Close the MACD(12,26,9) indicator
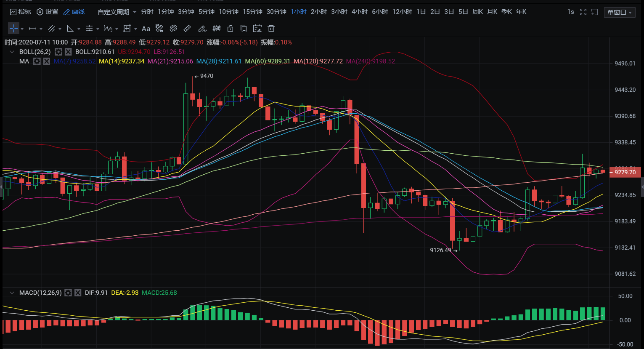This screenshot has height=349, width=644. click(78, 293)
